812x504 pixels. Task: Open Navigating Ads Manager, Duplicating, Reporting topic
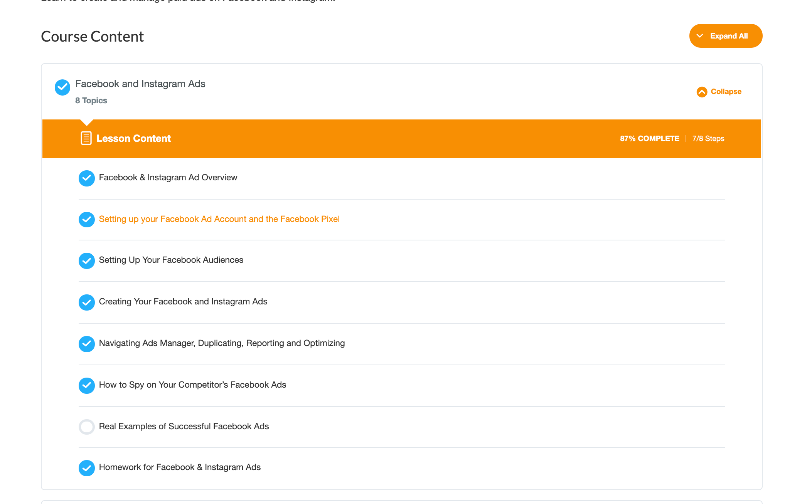click(x=222, y=343)
